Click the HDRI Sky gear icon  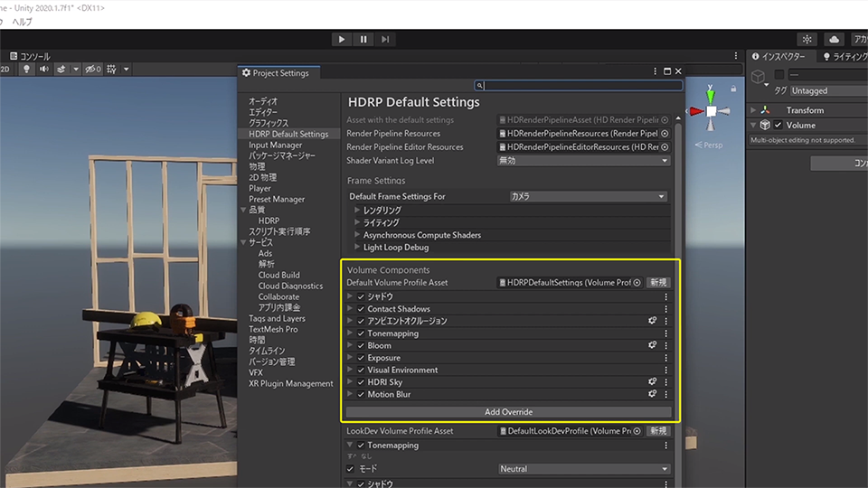(651, 382)
